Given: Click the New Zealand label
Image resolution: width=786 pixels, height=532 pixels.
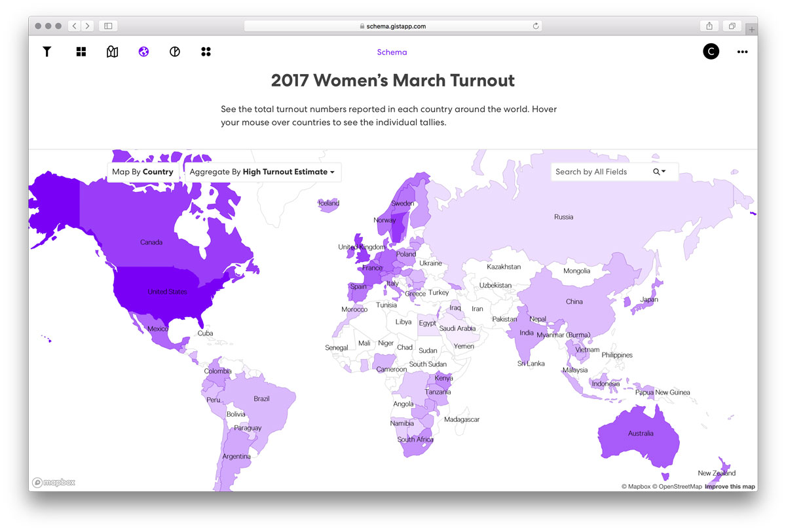Looking at the screenshot, I should coord(717,473).
